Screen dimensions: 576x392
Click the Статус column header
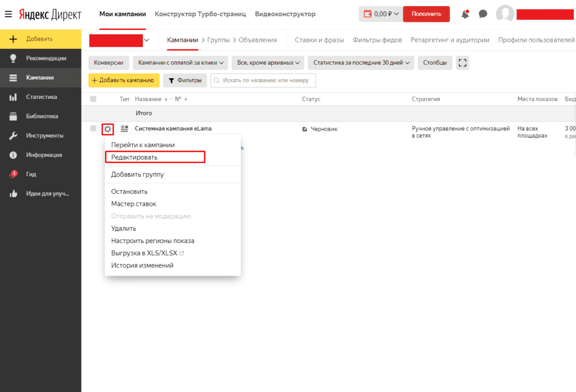[311, 99]
